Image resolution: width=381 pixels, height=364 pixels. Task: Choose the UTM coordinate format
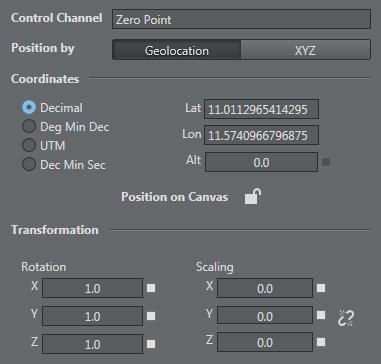click(29, 146)
